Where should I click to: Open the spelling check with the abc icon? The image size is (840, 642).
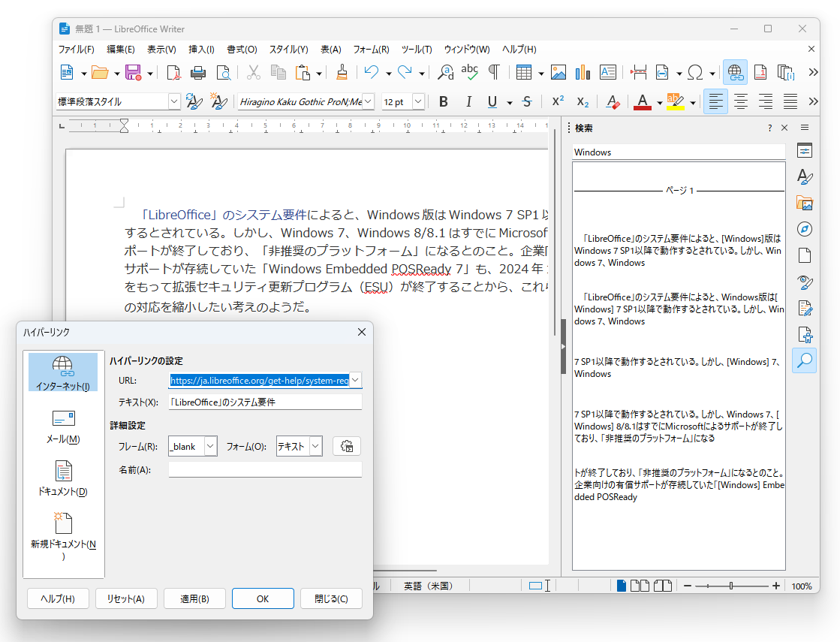(x=470, y=72)
